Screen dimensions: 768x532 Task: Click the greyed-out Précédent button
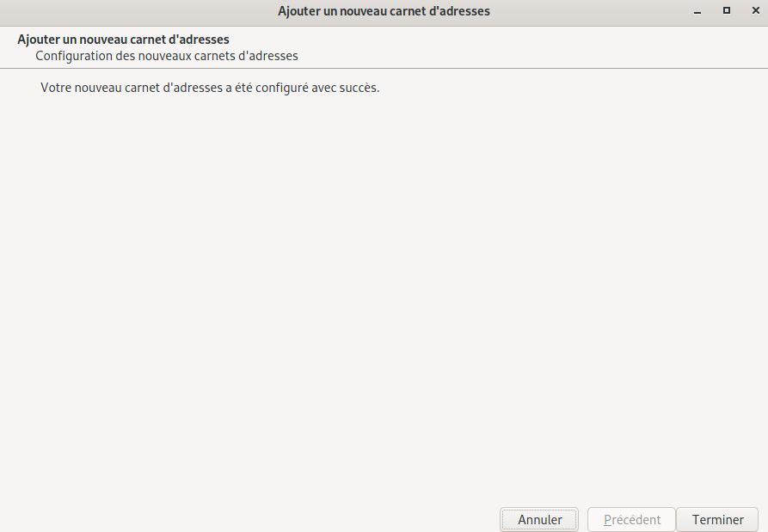(x=632, y=520)
